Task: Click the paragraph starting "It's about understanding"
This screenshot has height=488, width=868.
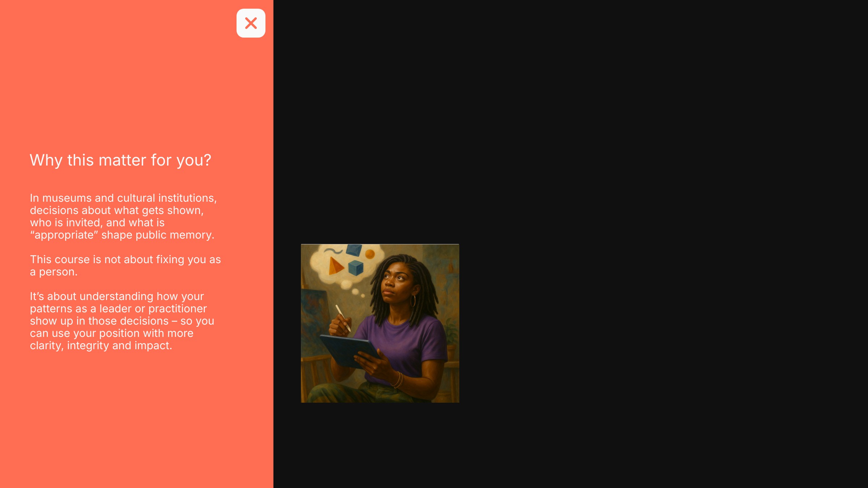Action: 122,321
